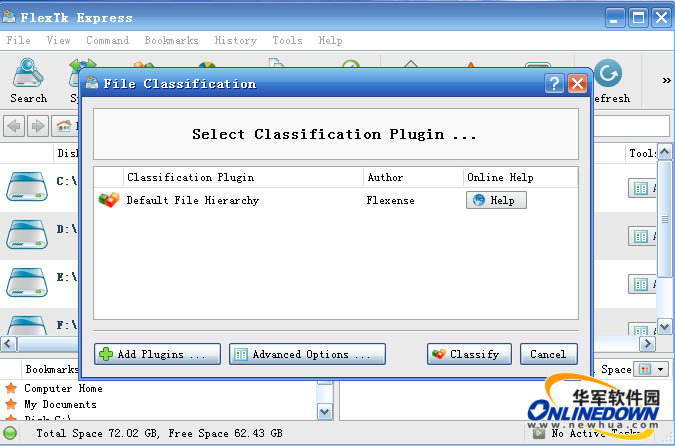Click the Classification Plugin column header
675x446 pixels.
point(243,177)
